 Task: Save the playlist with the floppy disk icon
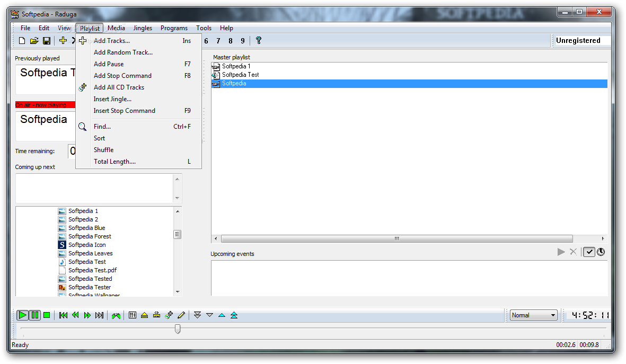click(x=47, y=40)
